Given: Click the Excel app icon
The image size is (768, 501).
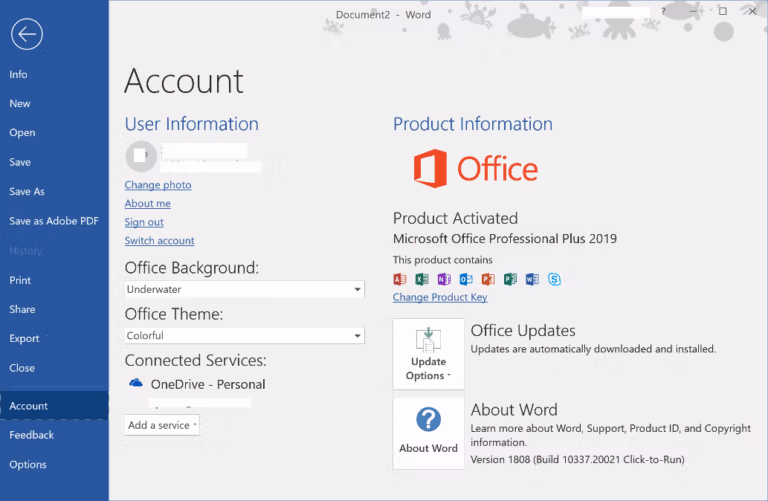Looking at the screenshot, I should click(422, 279).
